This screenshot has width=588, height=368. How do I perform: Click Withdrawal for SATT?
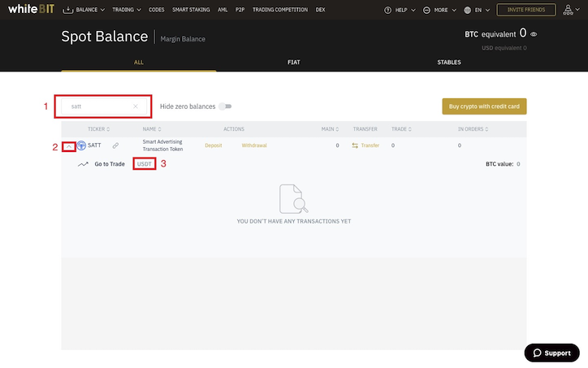pos(254,145)
